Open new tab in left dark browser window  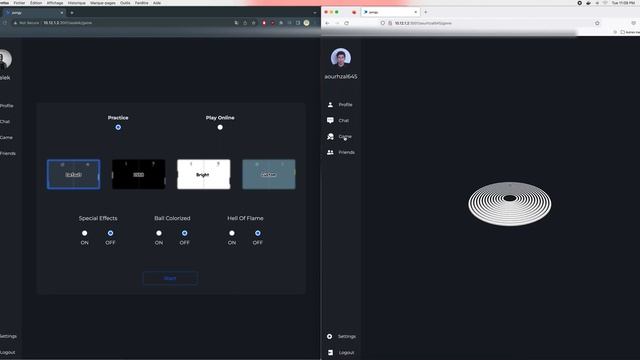[72, 13]
